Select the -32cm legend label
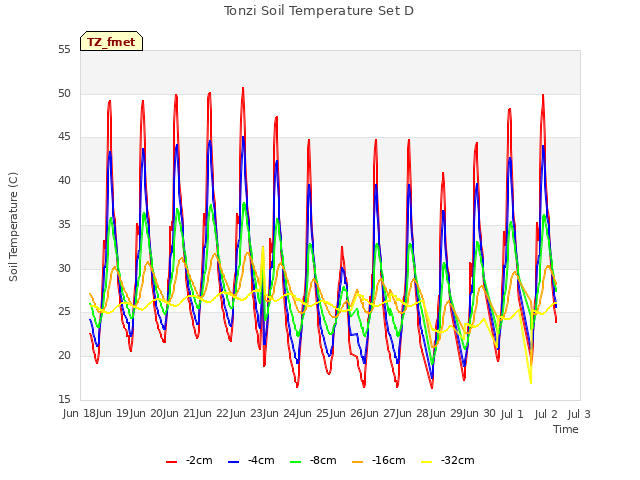Viewport: 640px width, 480px height. coord(458,460)
